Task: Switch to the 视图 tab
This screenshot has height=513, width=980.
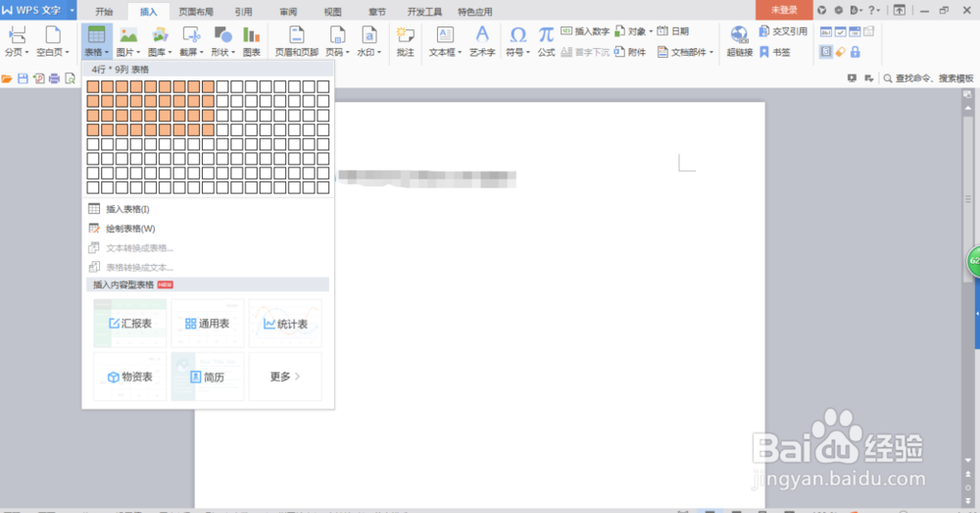Action: pos(332,12)
